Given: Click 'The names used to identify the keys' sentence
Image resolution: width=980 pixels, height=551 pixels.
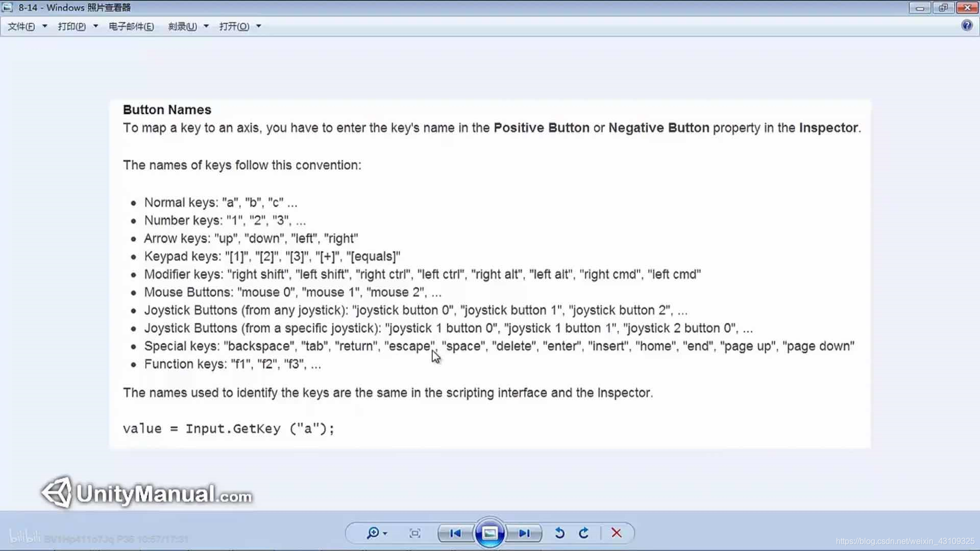Looking at the screenshot, I should coord(388,393).
